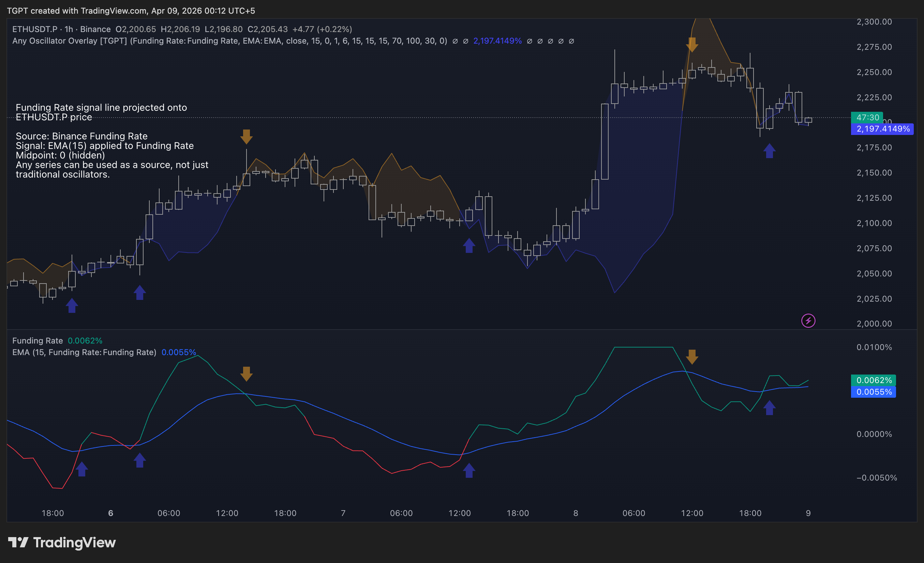
Task: Click the 0.0100% funding scale label
Action: pyautogui.click(x=874, y=347)
